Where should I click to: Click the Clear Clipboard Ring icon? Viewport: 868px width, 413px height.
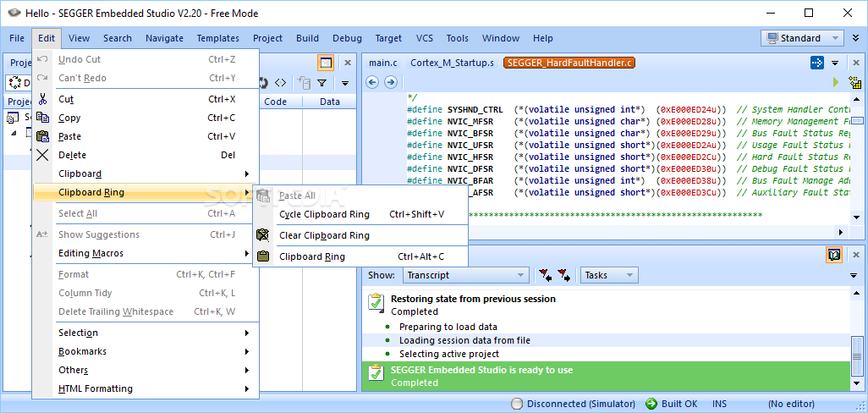(264, 235)
